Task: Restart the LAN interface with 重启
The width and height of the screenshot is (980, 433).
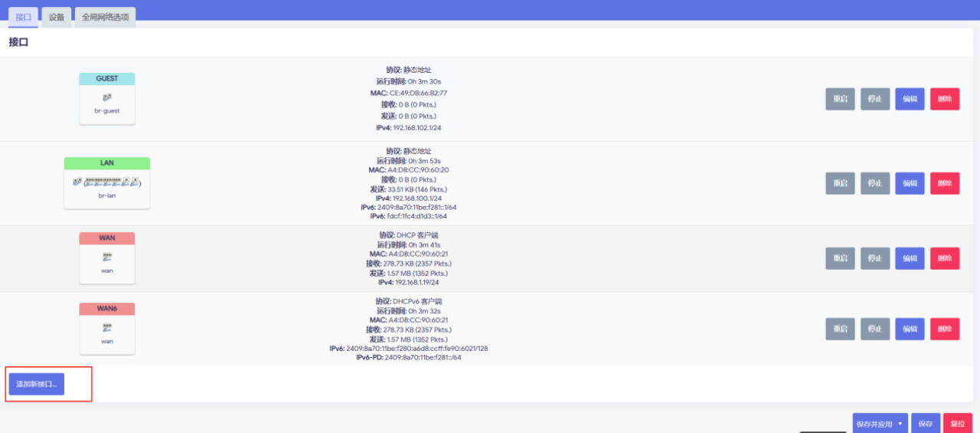Action: (x=840, y=183)
